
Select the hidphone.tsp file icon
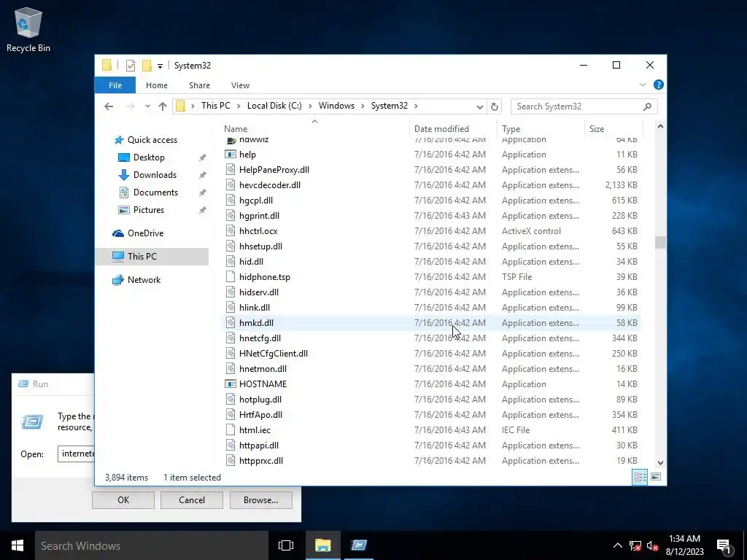231,276
